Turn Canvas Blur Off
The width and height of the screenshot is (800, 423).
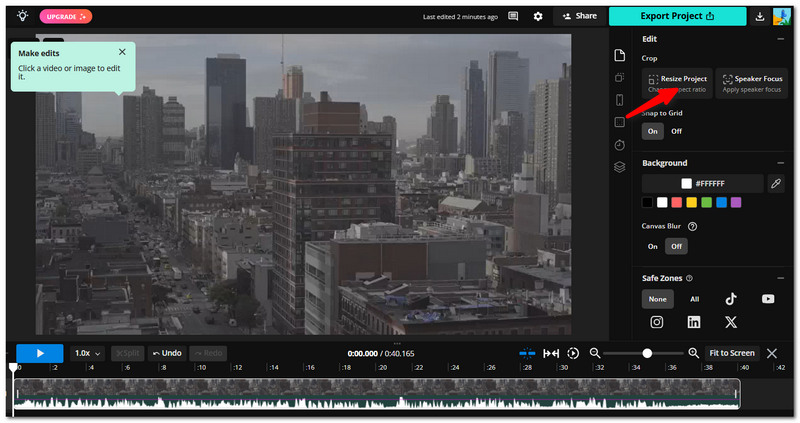676,246
